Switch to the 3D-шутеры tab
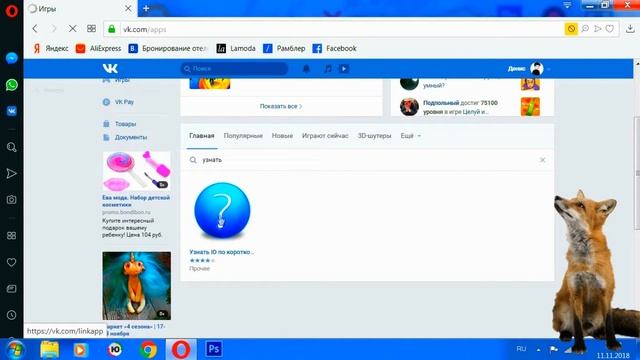The width and height of the screenshot is (640, 360). [374, 136]
